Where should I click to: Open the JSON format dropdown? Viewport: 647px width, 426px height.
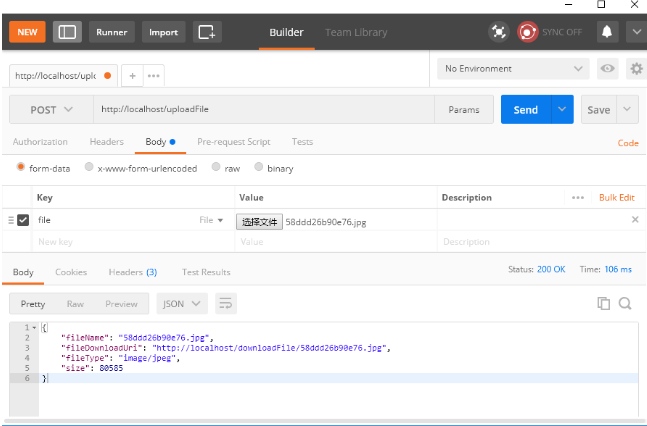coord(182,304)
